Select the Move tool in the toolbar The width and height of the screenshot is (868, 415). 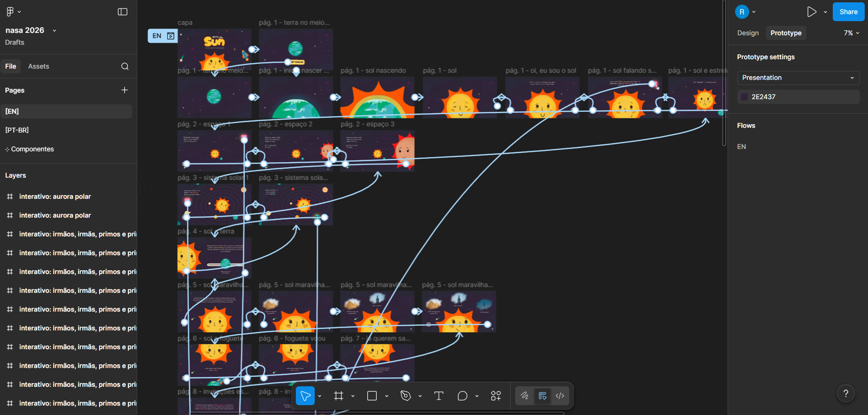[x=305, y=396]
